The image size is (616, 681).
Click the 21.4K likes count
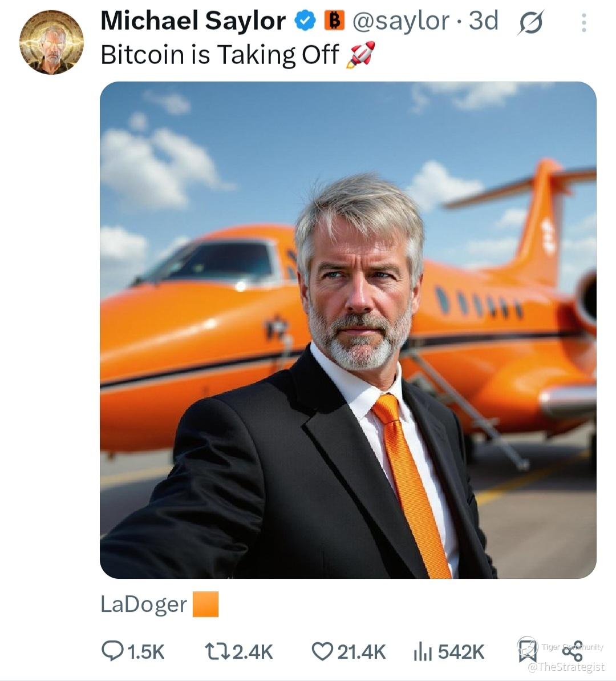point(362,651)
